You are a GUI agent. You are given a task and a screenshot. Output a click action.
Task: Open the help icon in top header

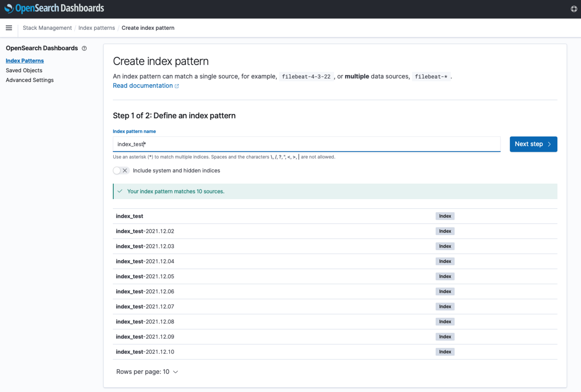[574, 9]
